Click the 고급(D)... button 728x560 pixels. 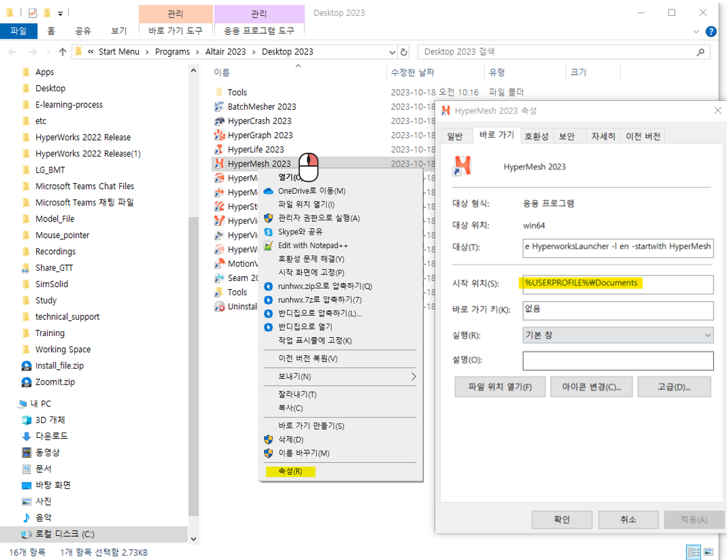tap(674, 387)
